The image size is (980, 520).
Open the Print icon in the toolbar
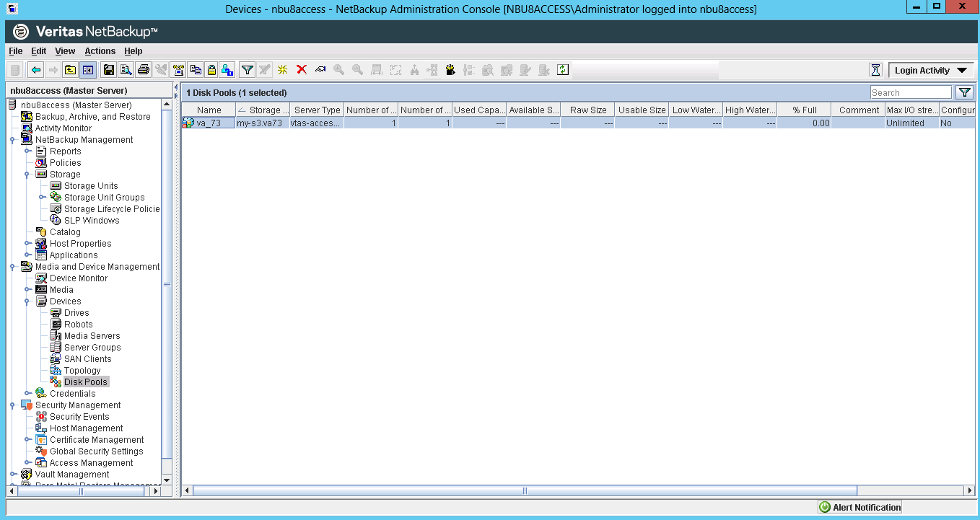tap(144, 69)
